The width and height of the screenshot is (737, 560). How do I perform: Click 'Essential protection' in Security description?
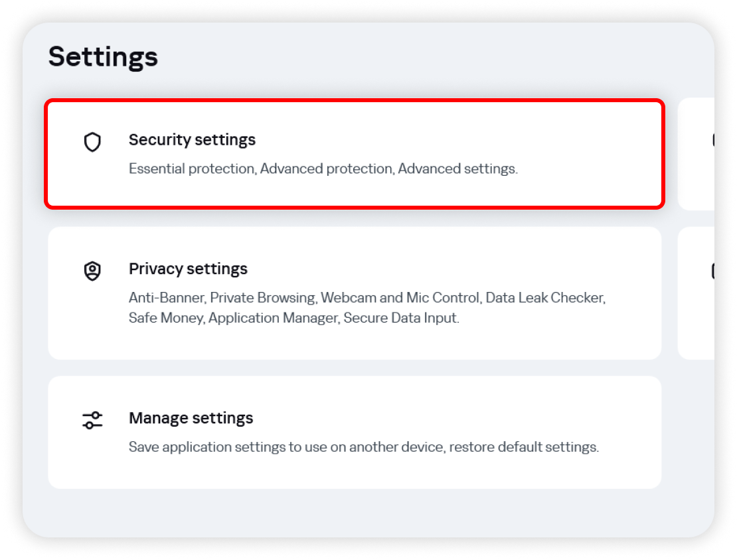click(x=191, y=169)
